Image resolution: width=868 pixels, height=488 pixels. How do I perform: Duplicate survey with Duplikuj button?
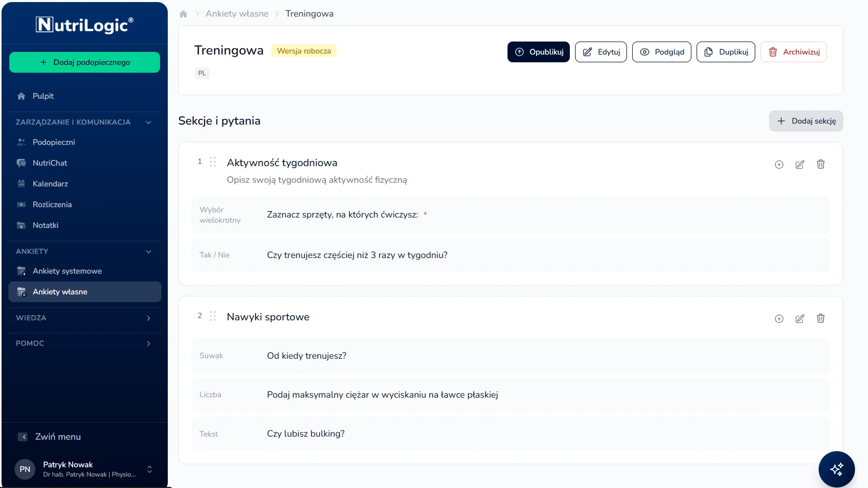tap(726, 52)
